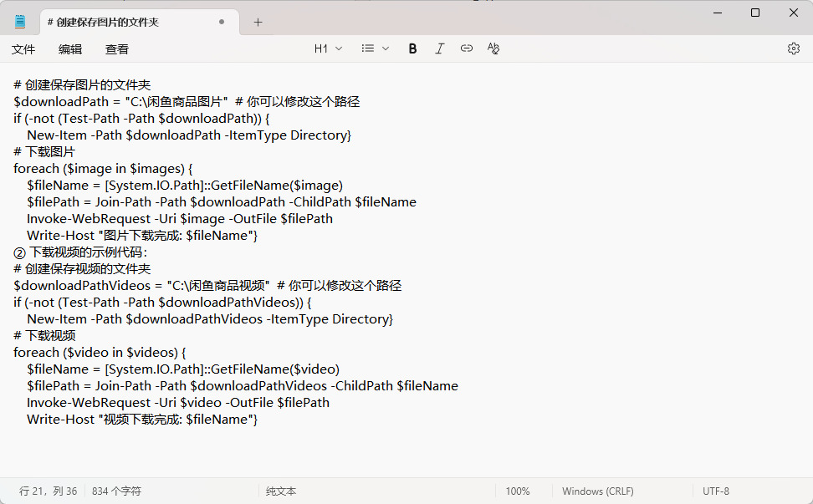Click line 'foreach ($image in $images) {'
The height and width of the screenshot is (504, 813).
point(103,169)
